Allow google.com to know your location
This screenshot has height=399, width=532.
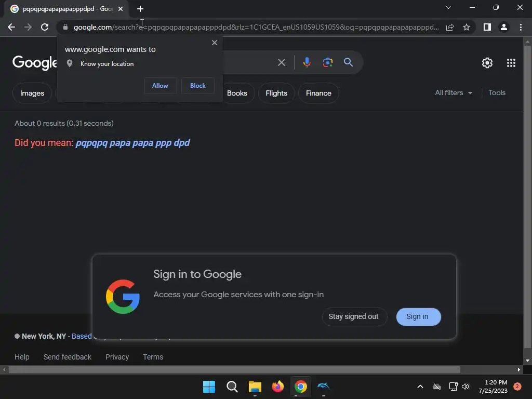160,86
